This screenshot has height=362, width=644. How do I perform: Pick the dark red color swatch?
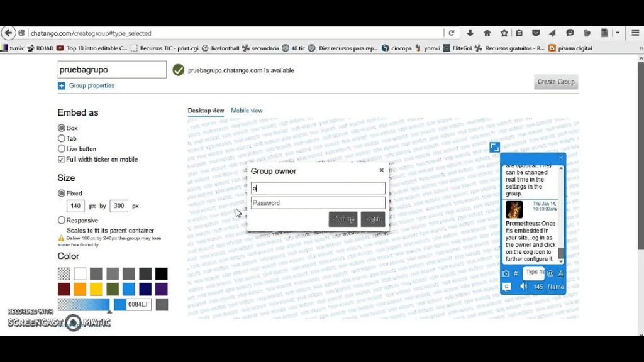[64, 289]
